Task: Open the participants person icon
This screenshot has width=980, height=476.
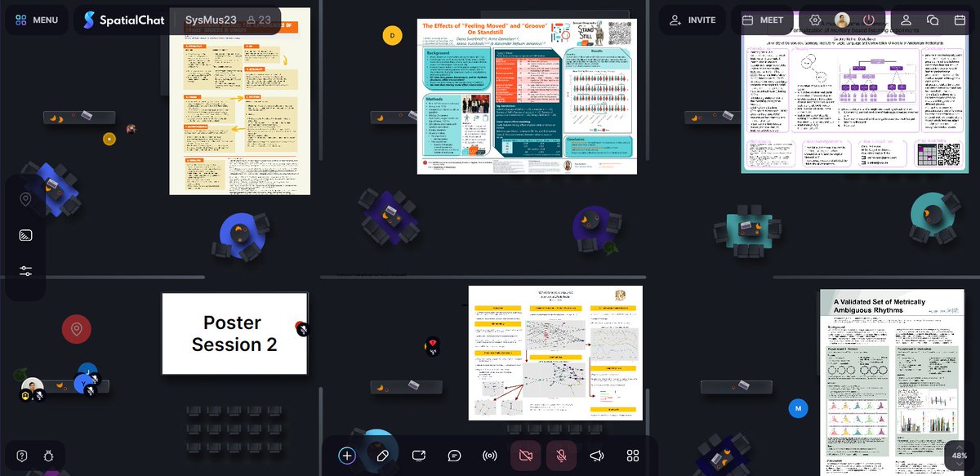Action: click(906, 20)
